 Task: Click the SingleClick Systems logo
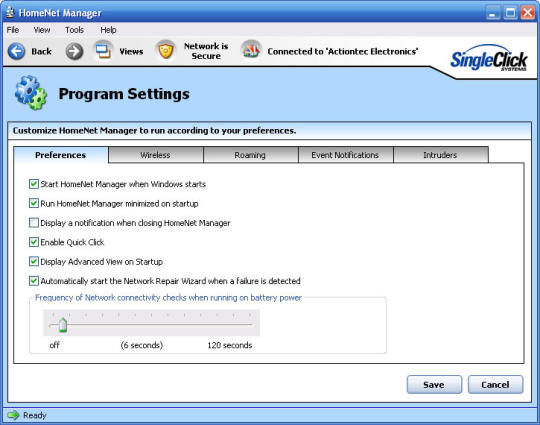click(489, 59)
